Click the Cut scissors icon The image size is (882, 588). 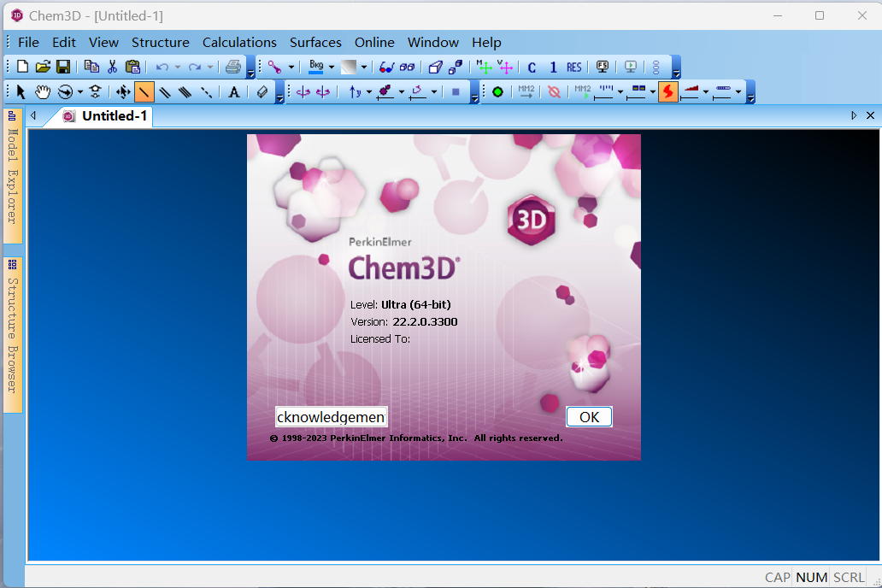(112, 67)
